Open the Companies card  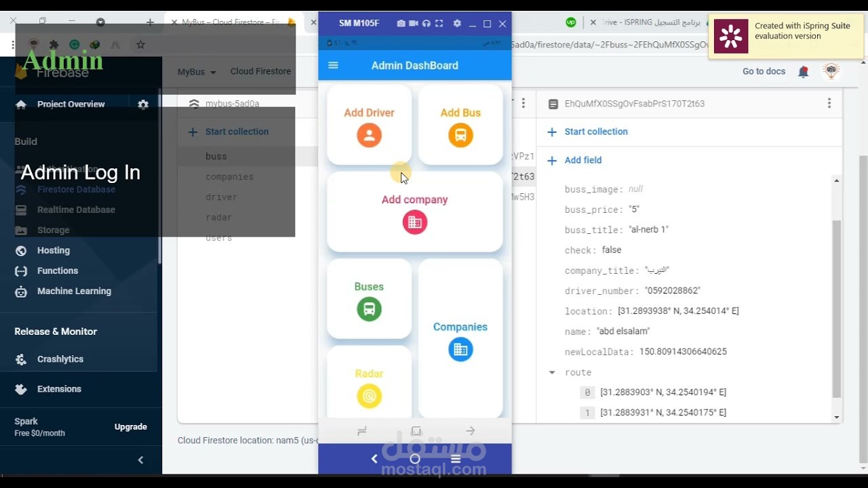(460, 338)
